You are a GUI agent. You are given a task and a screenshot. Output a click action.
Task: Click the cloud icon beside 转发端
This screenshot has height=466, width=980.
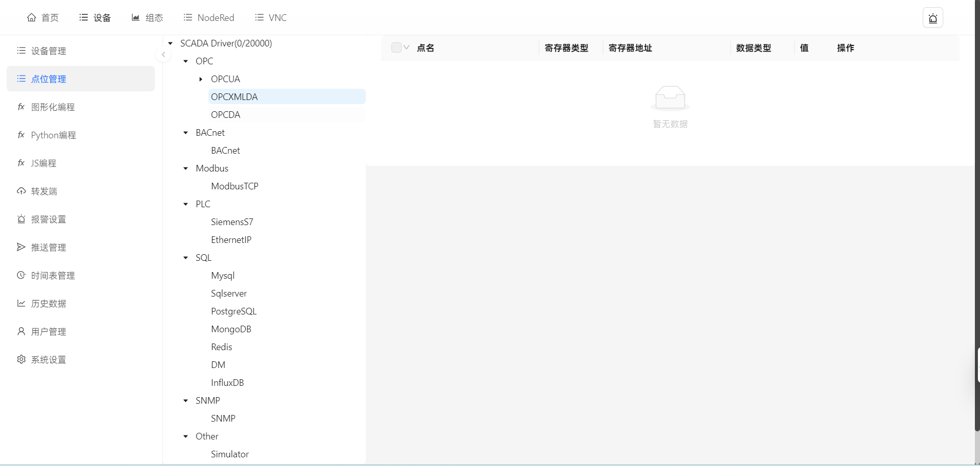(x=21, y=191)
